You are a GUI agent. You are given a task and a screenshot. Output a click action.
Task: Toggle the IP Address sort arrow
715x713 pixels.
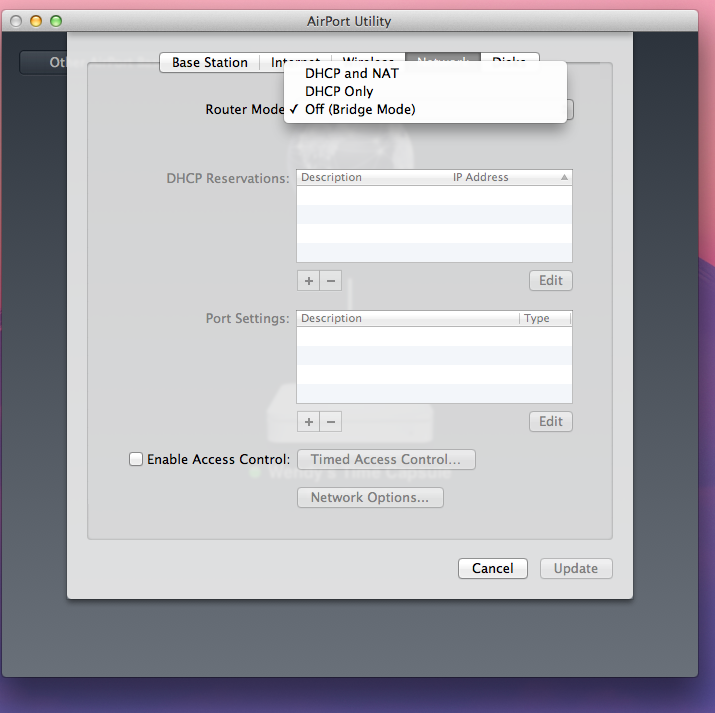tap(565, 177)
